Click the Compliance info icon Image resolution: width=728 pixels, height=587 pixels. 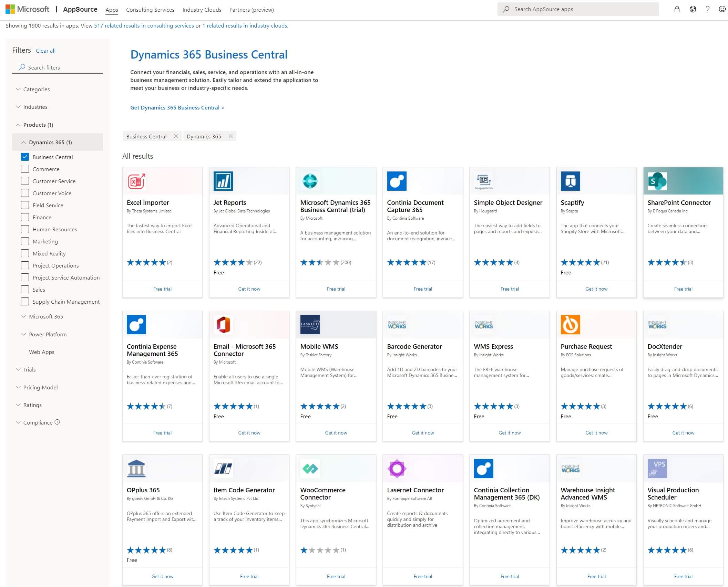click(57, 422)
